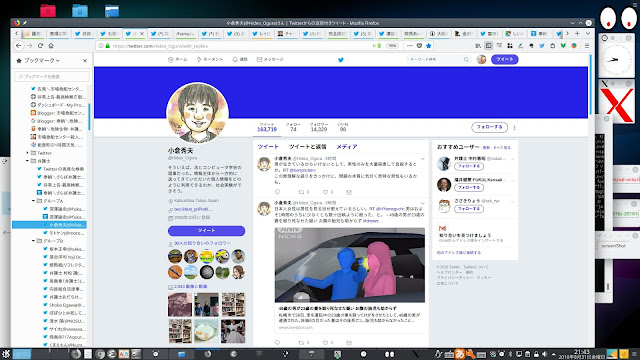Click the Twitter extension icon in toolbar
This screenshot has width=640, height=360.
542,46
